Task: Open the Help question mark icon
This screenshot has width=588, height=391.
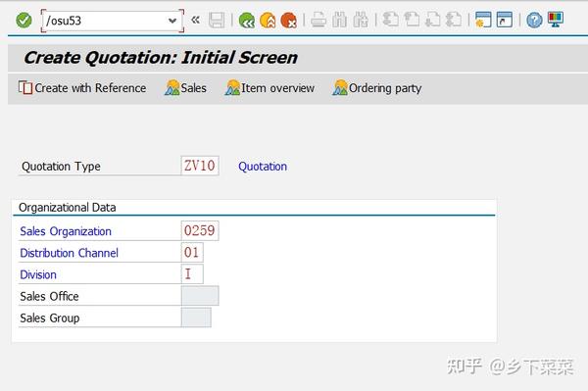Action: (534, 21)
